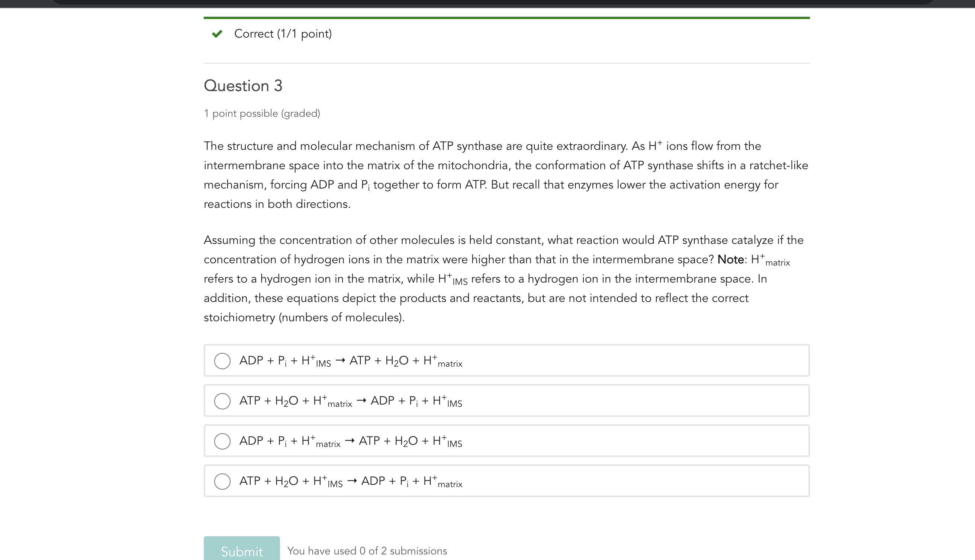
Task: Click the Correct (1/1 point) label
Action: click(x=283, y=34)
